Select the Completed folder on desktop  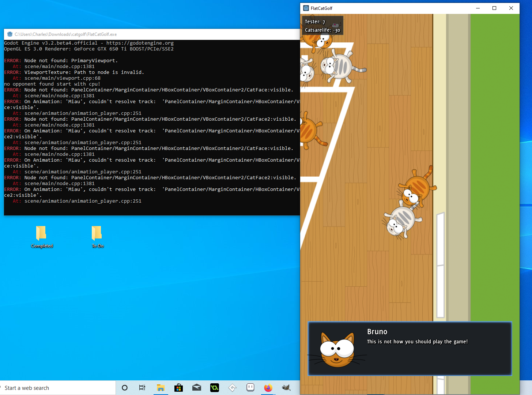(x=42, y=237)
